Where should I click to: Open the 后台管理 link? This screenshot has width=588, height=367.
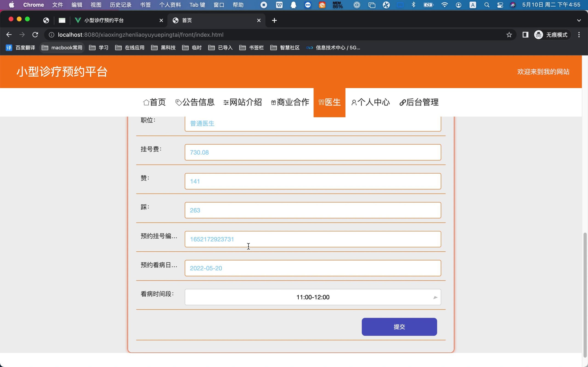[419, 102]
